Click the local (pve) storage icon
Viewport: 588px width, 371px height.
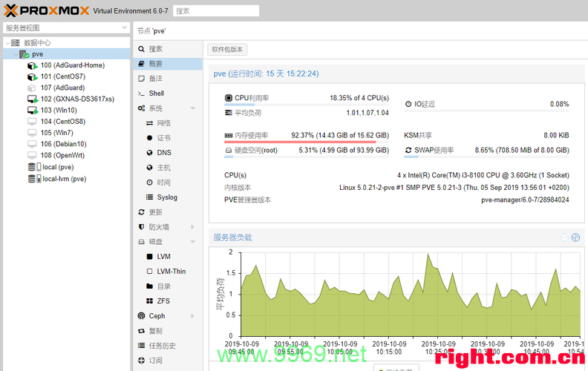(x=34, y=167)
